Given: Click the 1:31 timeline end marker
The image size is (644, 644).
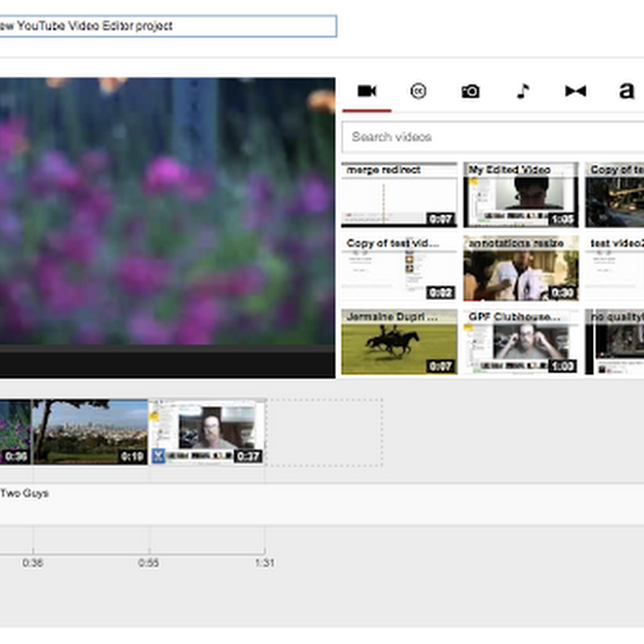Looking at the screenshot, I should pyautogui.click(x=264, y=563).
